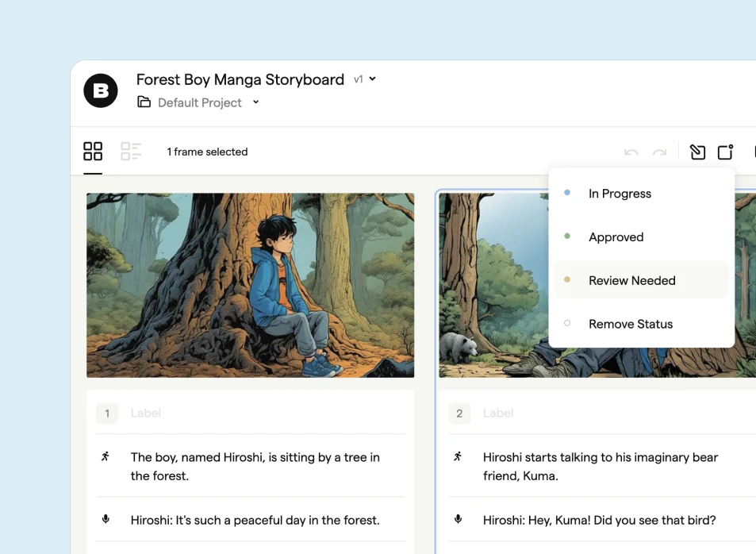Click the redo arrow icon
Viewport: 756px width, 554px height.
point(659,152)
